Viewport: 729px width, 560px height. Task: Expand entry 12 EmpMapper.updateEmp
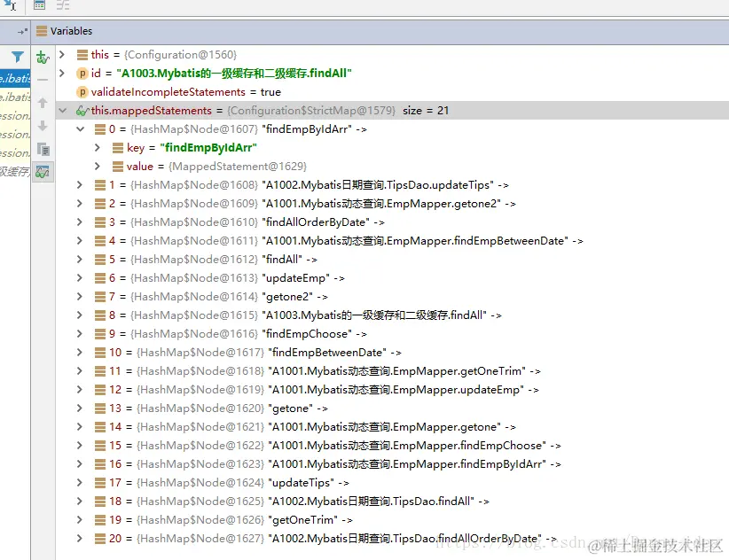[80, 389]
